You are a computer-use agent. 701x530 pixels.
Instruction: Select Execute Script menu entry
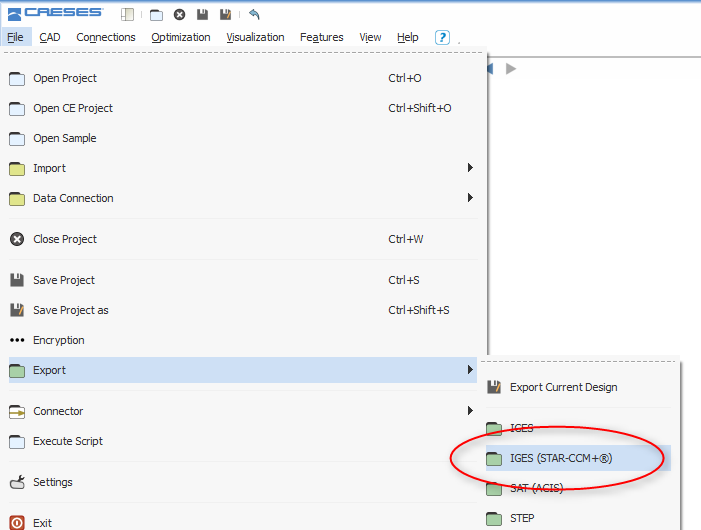pyautogui.click(x=243, y=441)
